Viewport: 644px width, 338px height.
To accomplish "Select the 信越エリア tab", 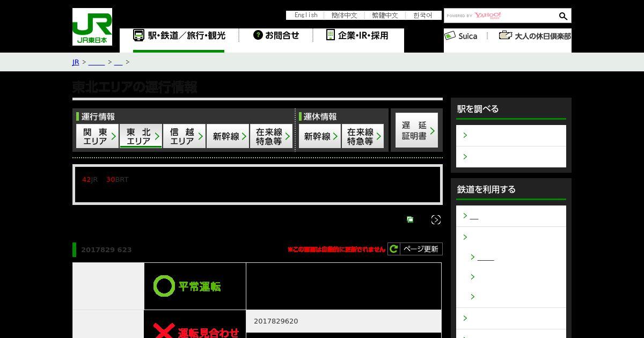I will [184, 136].
